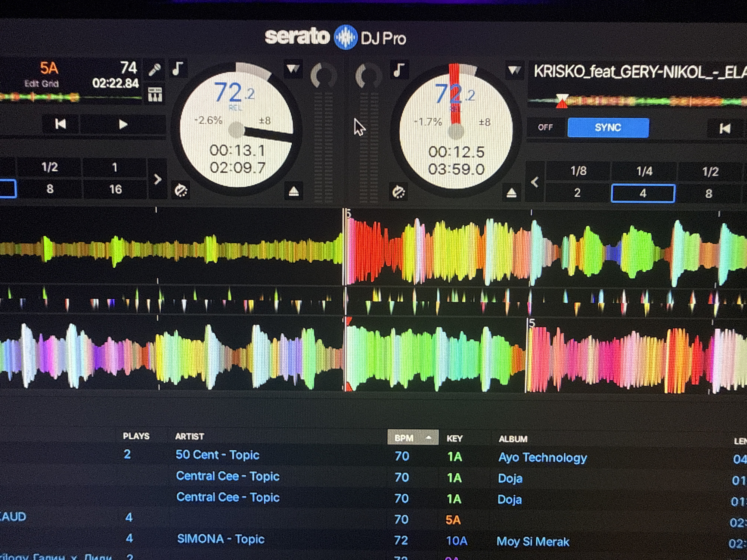Jump to previous track on left deck
This screenshot has height=560, width=747.
tap(61, 124)
